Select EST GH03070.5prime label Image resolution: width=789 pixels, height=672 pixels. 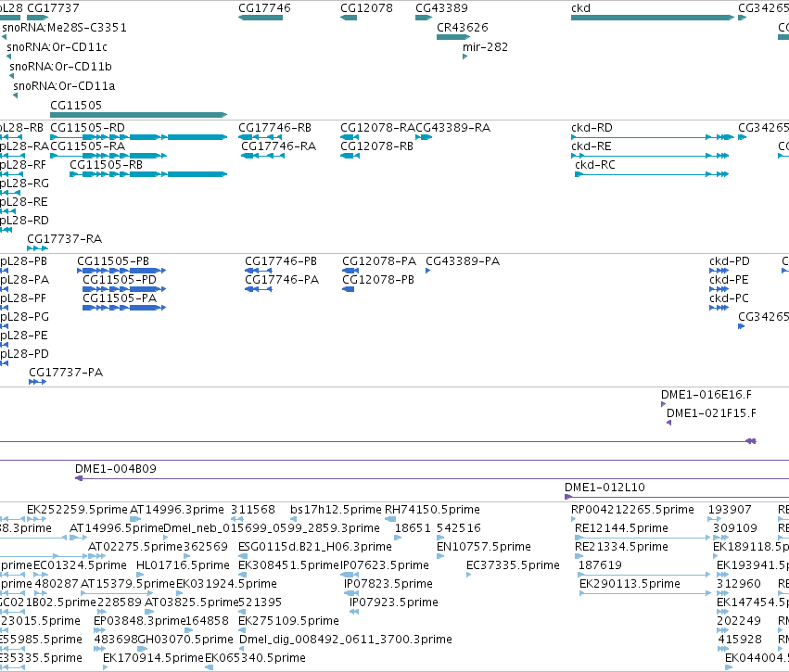pyautogui.click(x=185, y=640)
